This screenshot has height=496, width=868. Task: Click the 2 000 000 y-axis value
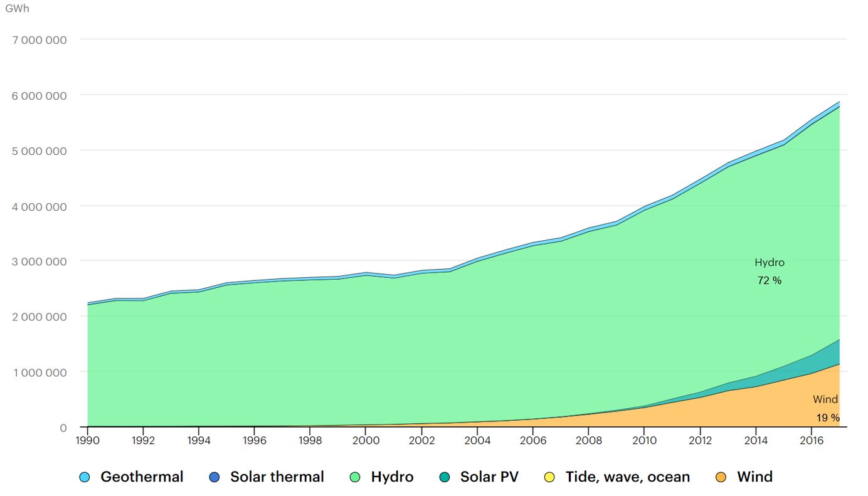click(x=40, y=317)
